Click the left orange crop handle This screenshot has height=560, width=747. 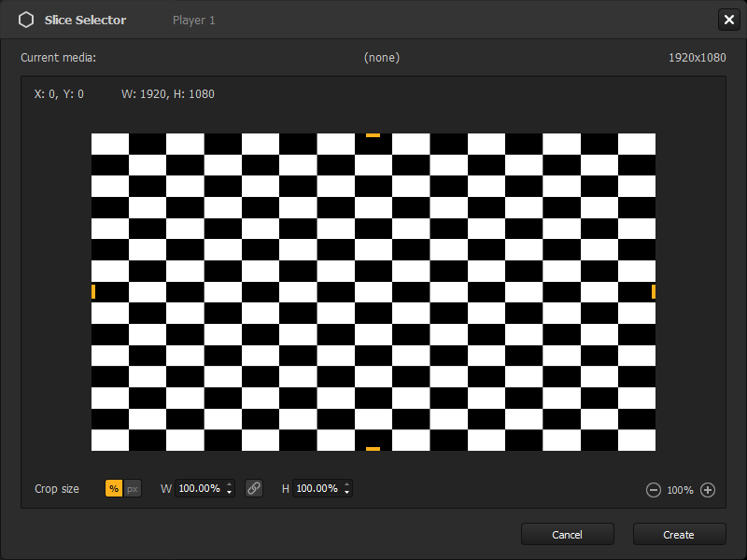pos(93,291)
